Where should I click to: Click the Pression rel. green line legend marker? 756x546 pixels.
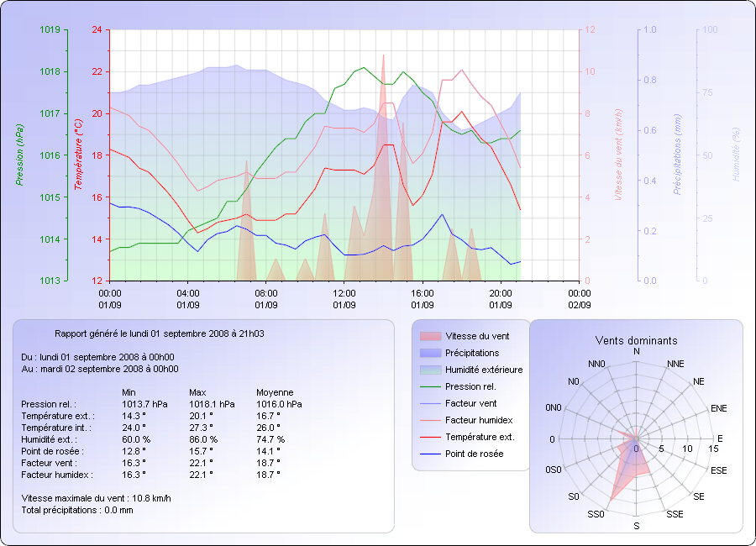tap(429, 387)
